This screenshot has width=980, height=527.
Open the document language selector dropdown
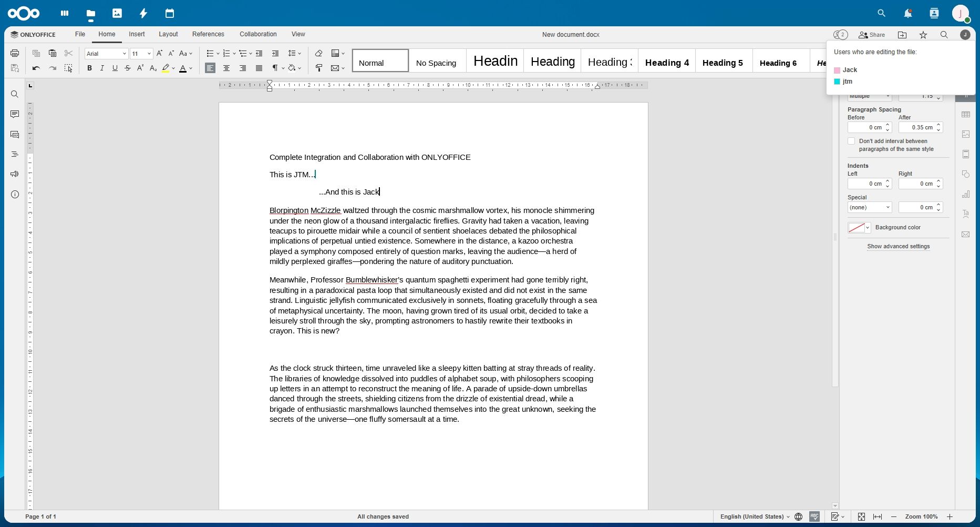[x=755, y=516]
